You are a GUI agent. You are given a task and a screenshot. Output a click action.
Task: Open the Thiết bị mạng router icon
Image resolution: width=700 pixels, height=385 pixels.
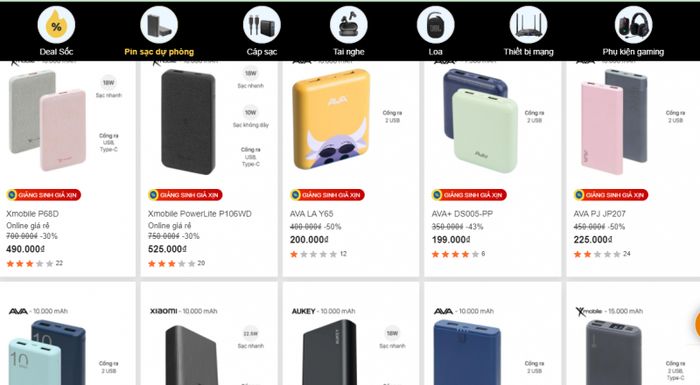529,25
